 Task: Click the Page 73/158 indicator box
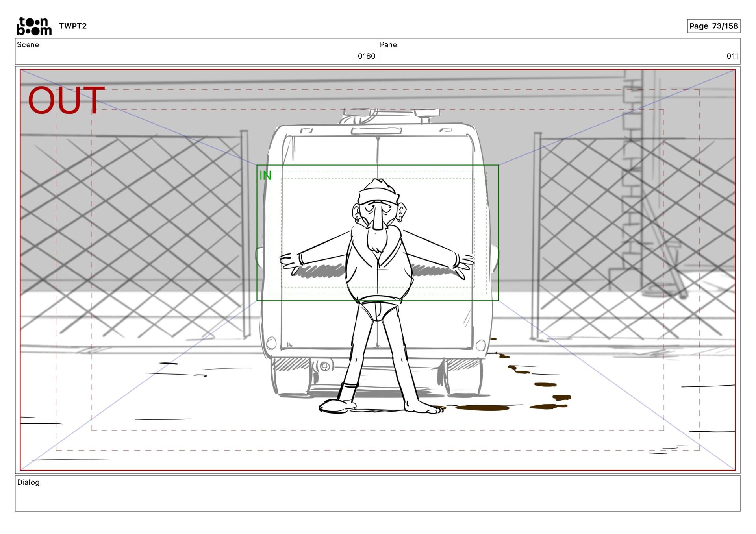click(713, 26)
